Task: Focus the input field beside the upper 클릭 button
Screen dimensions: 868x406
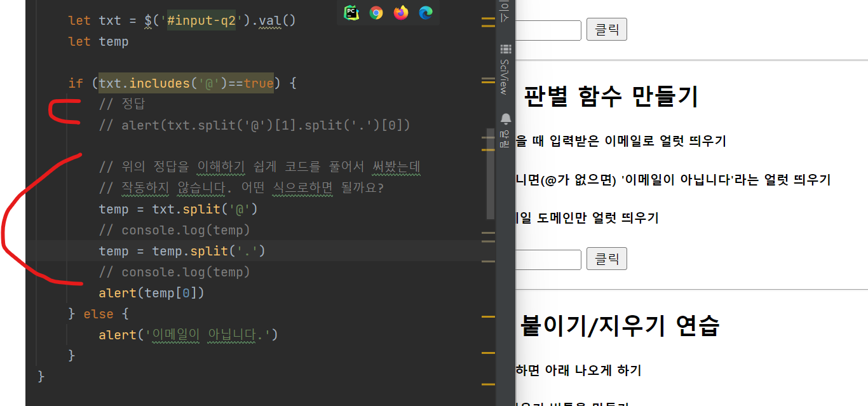Action: click(x=548, y=30)
